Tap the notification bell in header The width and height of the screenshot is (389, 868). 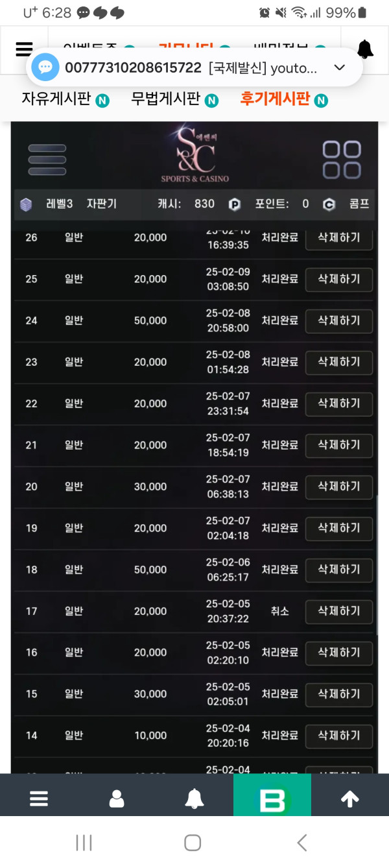click(x=365, y=49)
